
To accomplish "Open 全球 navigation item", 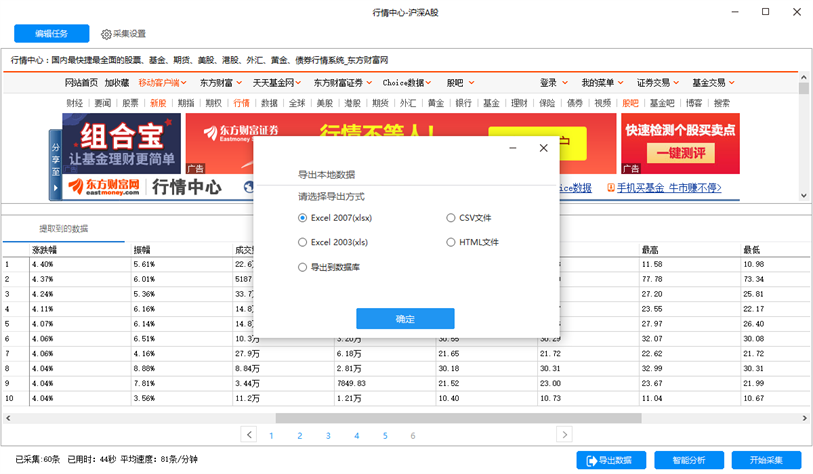I will (297, 103).
